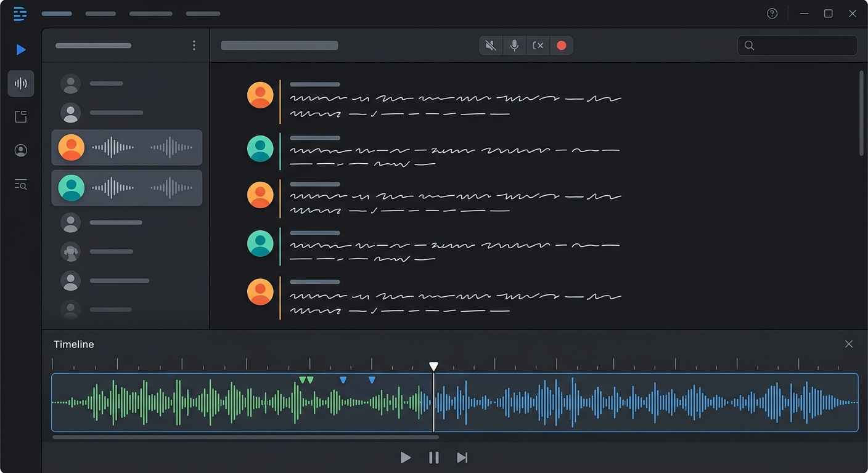Click the app logo in the top-left corner
Screen dimensions: 868x473
tap(20, 14)
